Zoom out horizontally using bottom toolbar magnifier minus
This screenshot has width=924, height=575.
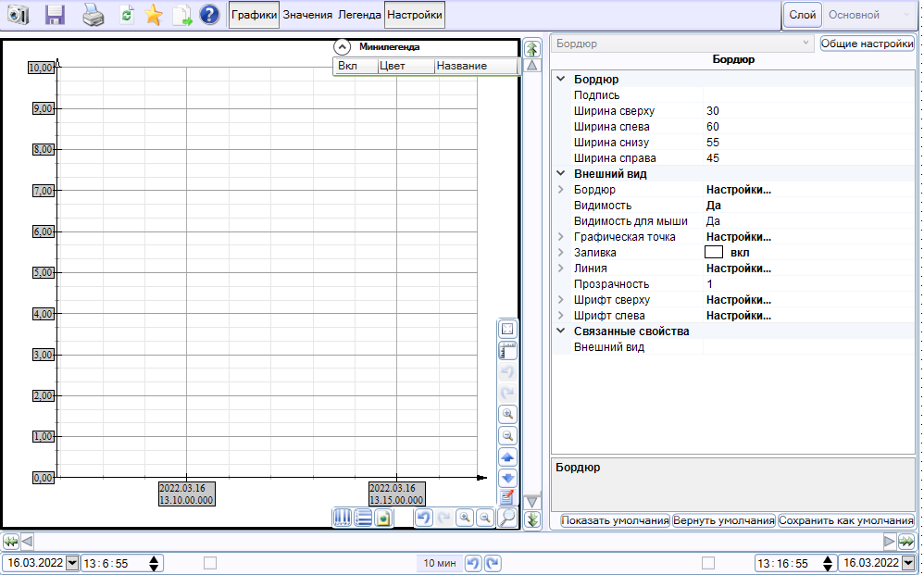click(x=485, y=518)
